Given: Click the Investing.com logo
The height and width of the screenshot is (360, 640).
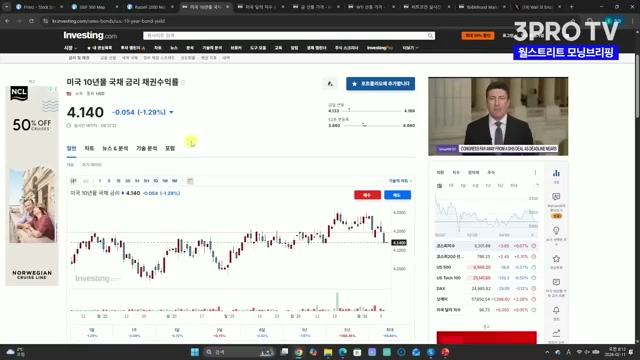Looking at the screenshot, I should click(90, 36).
